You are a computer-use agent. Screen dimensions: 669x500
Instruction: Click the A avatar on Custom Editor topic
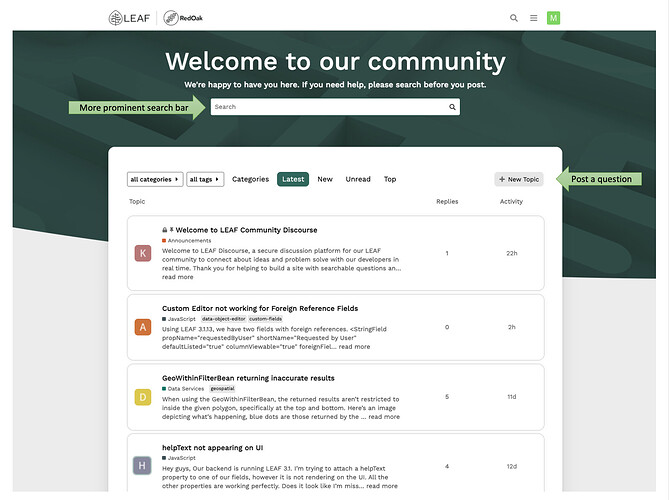pos(143,327)
